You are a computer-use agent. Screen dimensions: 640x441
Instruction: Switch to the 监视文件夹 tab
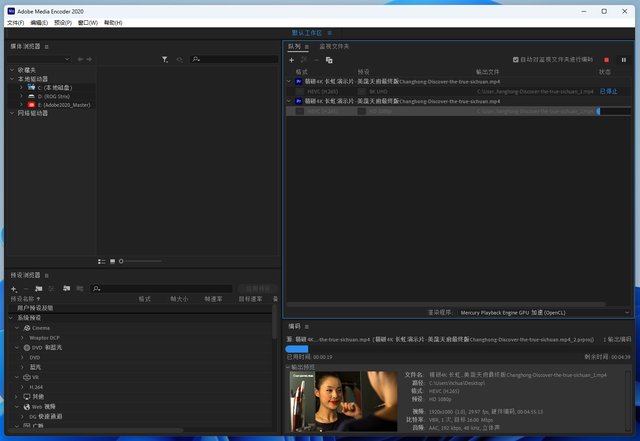click(x=334, y=47)
